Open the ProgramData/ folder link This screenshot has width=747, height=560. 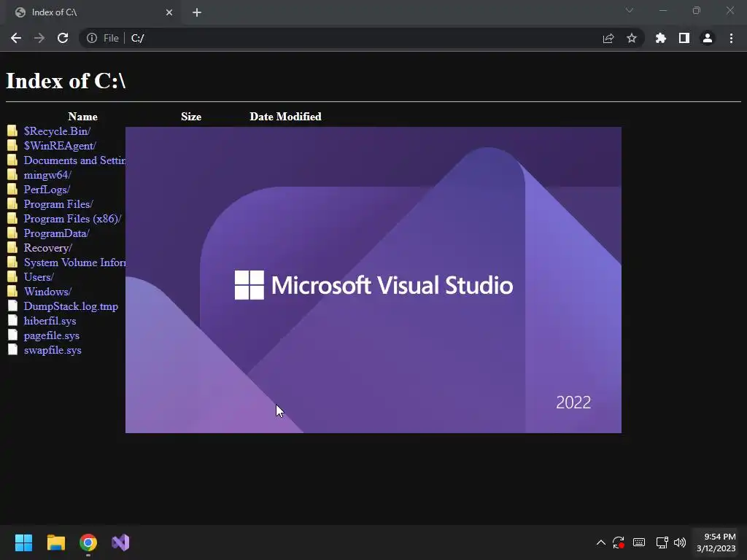[x=57, y=233]
